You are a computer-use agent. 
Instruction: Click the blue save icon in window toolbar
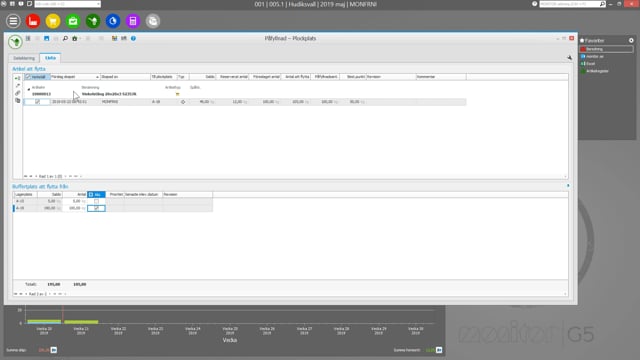pos(47,38)
